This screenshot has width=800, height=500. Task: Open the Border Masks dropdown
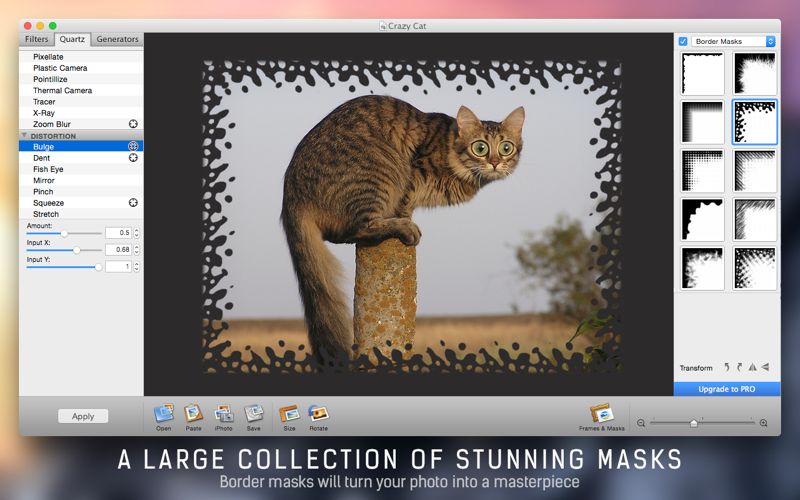pyautogui.click(x=733, y=41)
